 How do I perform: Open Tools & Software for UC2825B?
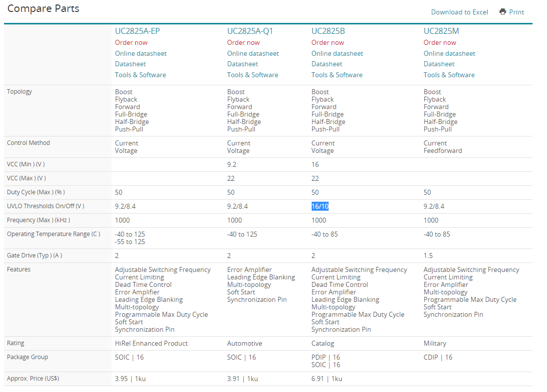pos(337,75)
